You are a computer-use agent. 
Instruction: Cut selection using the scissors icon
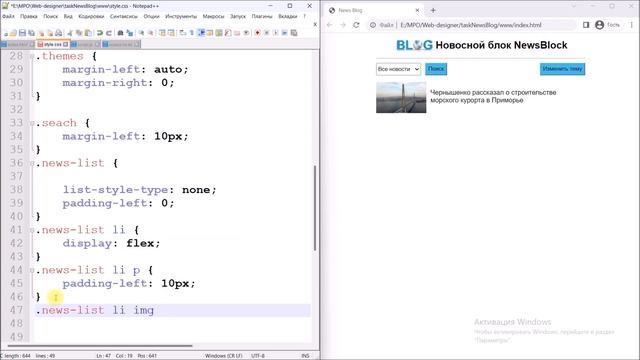click(69, 33)
